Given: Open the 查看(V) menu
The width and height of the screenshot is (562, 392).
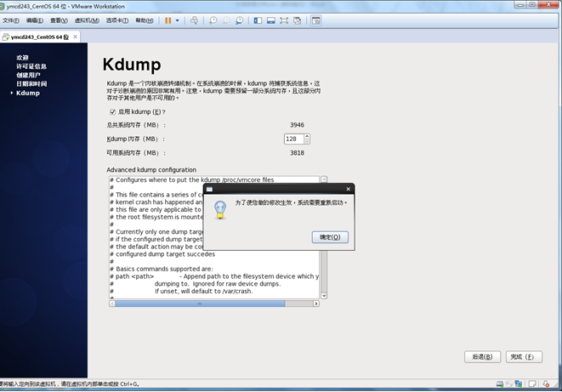Looking at the screenshot, I should coord(59,20).
